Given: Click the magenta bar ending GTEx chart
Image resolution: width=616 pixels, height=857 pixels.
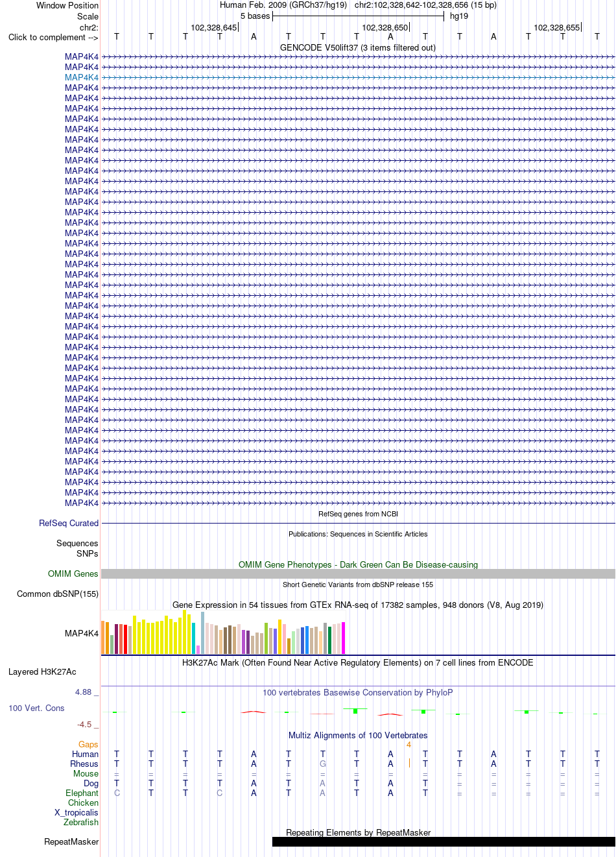Looking at the screenshot, I should pyautogui.click(x=344, y=638).
